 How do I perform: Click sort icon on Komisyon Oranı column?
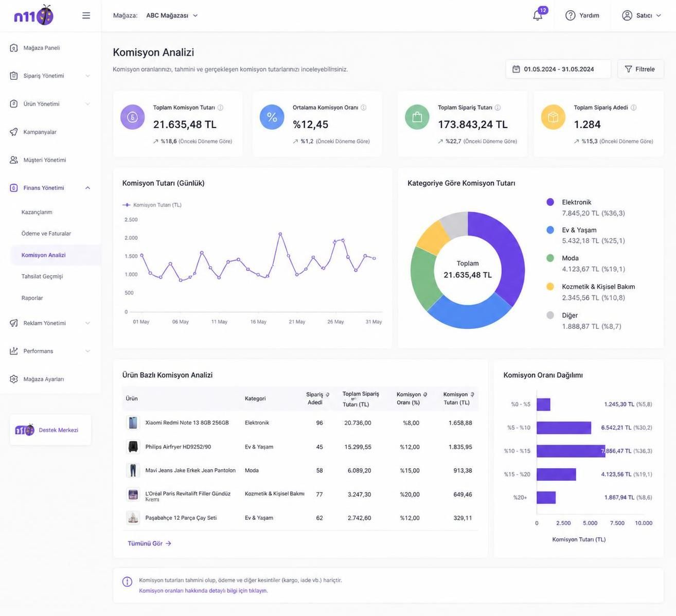(x=425, y=395)
